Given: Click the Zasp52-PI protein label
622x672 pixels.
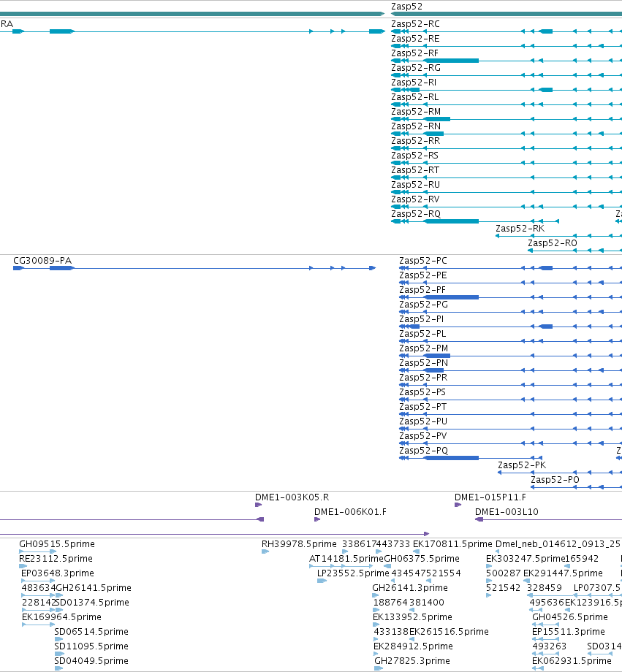Looking at the screenshot, I should coord(421,319).
